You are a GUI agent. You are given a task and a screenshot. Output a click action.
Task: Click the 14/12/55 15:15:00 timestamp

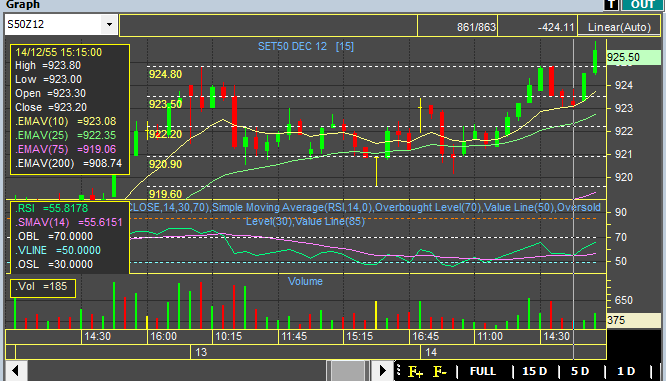[x=59, y=53]
